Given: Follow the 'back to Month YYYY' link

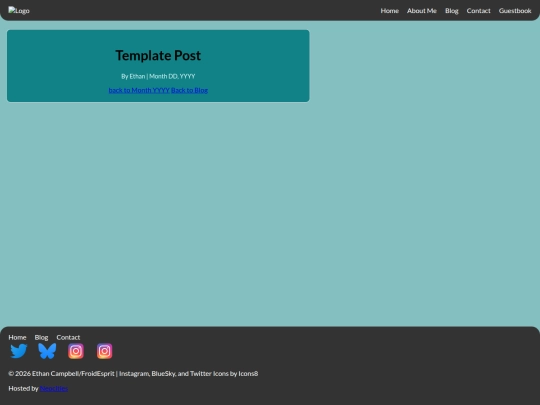Looking at the screenshot, I should (139, 90).
